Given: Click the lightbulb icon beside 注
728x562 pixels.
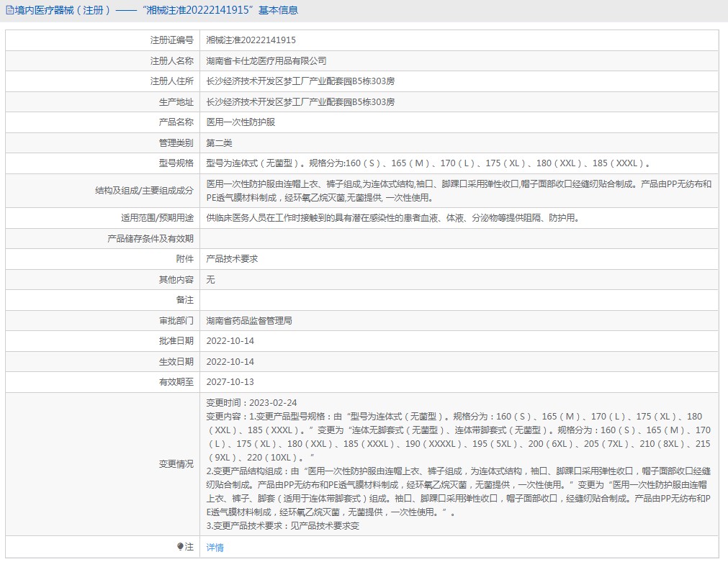Looking at the screenshot, I should pos(180,547).
